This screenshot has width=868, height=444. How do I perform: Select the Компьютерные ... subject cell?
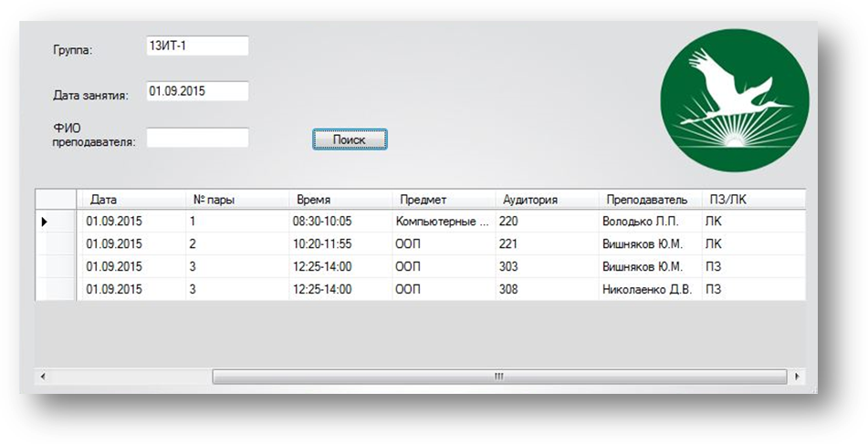444,222
